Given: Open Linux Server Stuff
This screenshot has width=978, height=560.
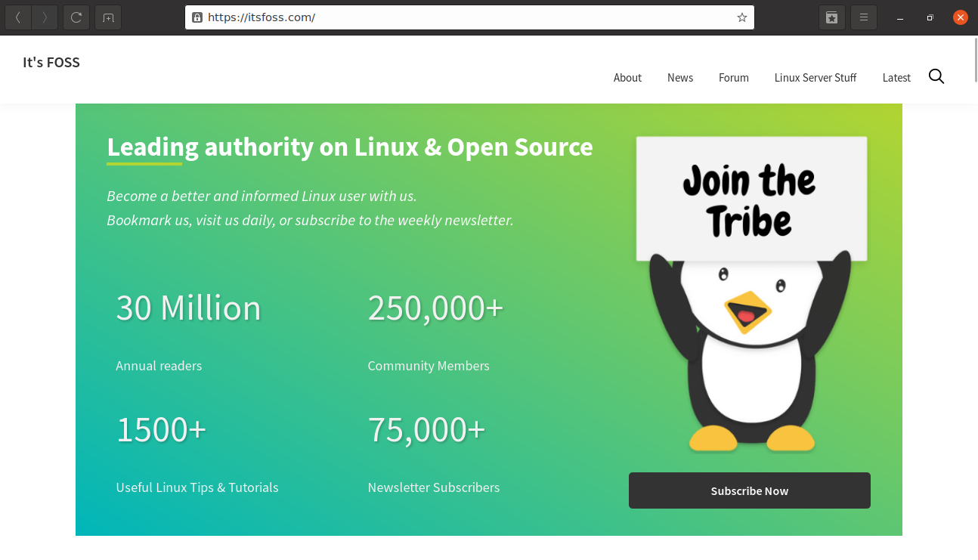Looking at the screenshot, I should [x=815, y=77].
